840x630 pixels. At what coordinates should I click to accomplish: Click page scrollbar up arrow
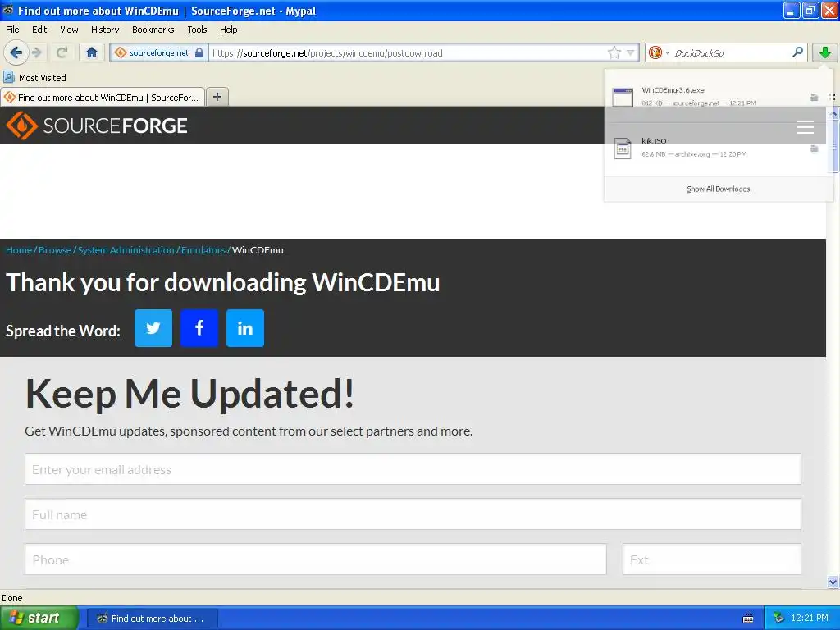[833, 113]
